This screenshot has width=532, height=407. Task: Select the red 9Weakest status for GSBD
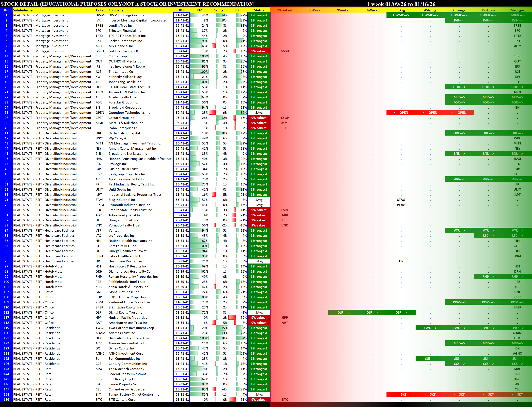point(259,51)
